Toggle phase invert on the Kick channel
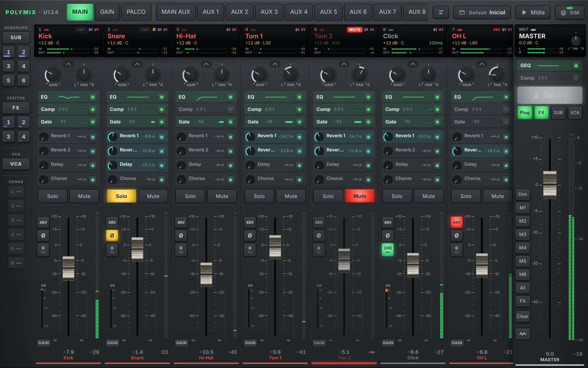The image size is (588, 368). [43, 235]
